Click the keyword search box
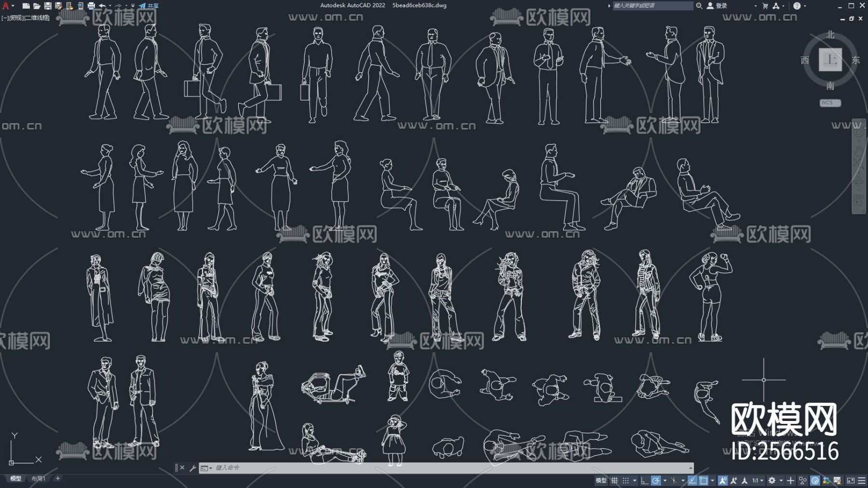868x488 pixels. [653, 6]
